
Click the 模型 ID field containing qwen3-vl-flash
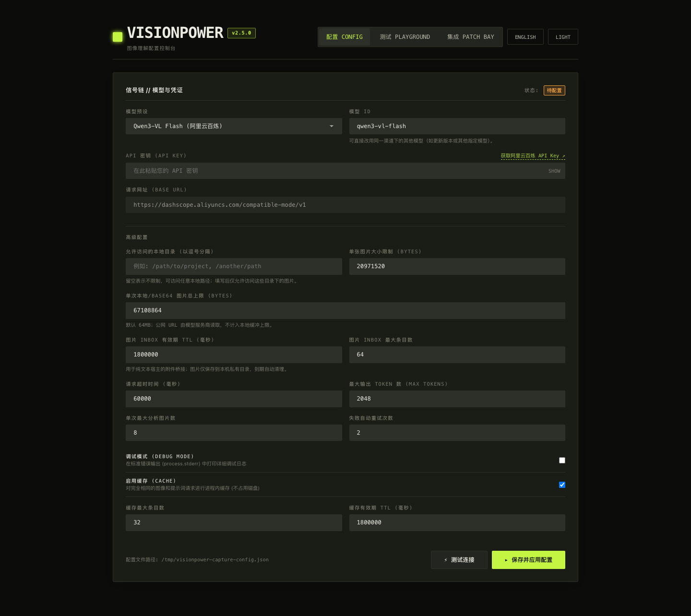[x=457, y=126]
